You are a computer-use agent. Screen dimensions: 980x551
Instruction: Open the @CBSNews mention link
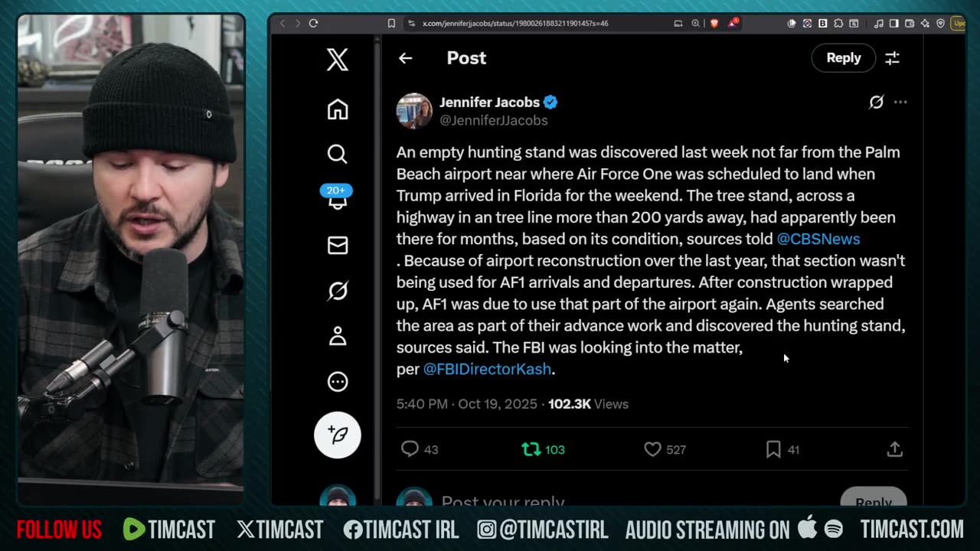818,239
